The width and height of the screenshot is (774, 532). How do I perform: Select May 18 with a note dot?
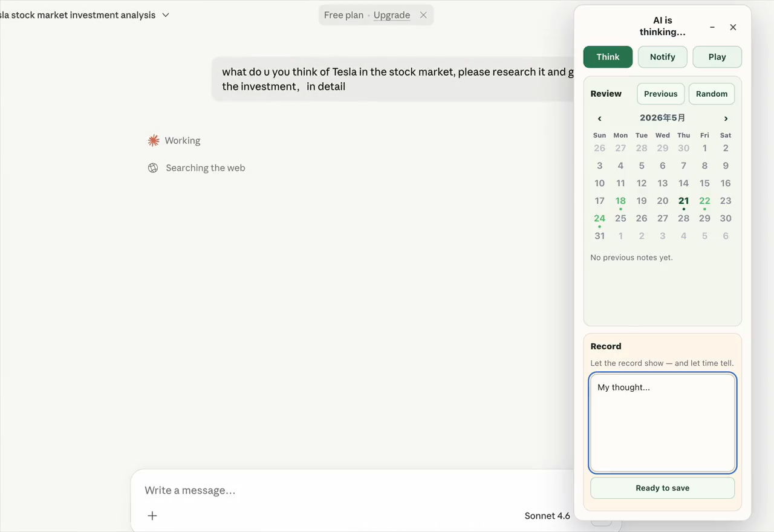[x=620, y=201]
